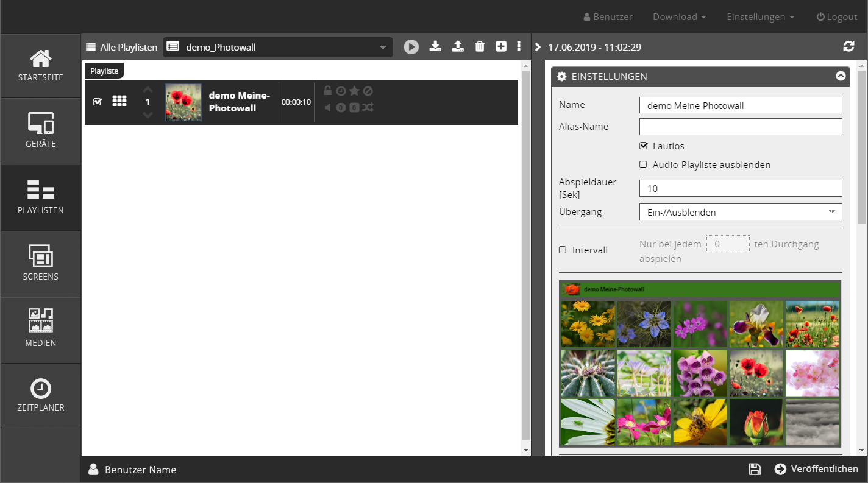Click the Alias-Name input field
868x483 pixels.
pyautogui.click(x=741, y=127)
